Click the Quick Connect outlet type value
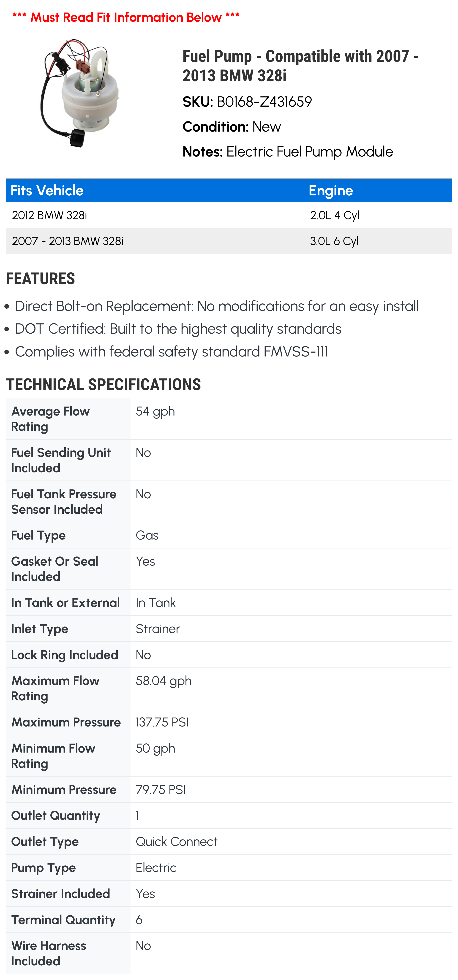This screenshot has width=458, height=980. coord(176,842)
